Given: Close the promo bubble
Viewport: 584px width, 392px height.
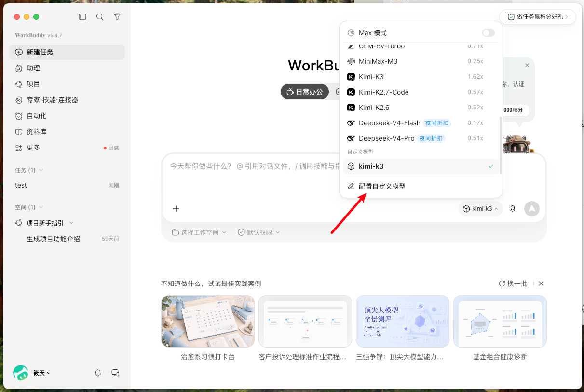Looking at the screenshot, I should pos(527,65).
